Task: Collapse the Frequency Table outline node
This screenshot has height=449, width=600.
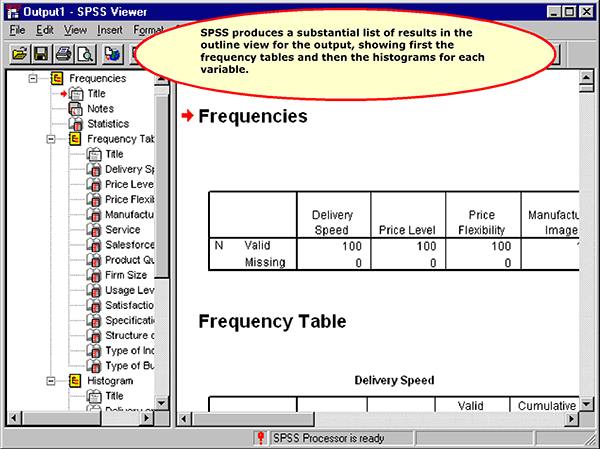Action: click(x=51, y=139)
